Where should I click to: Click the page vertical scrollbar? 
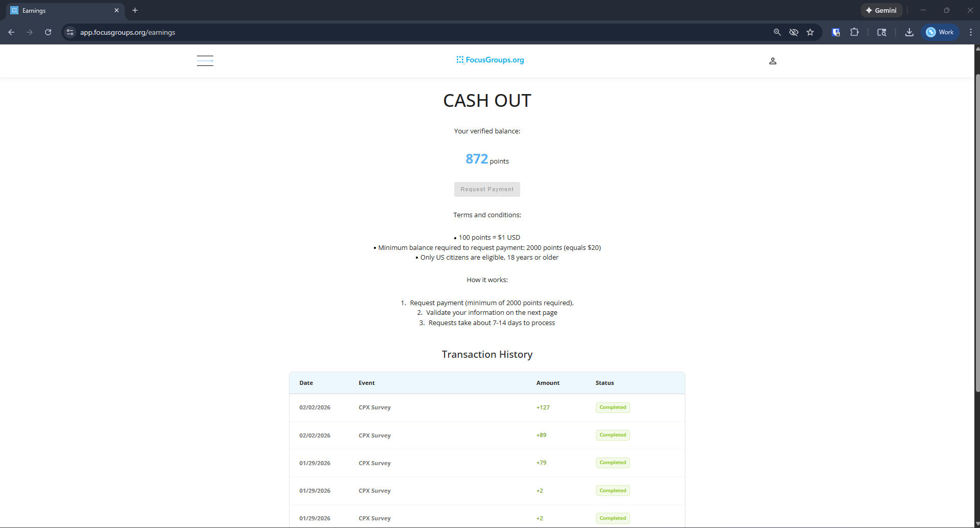click(x=977, y=230)
